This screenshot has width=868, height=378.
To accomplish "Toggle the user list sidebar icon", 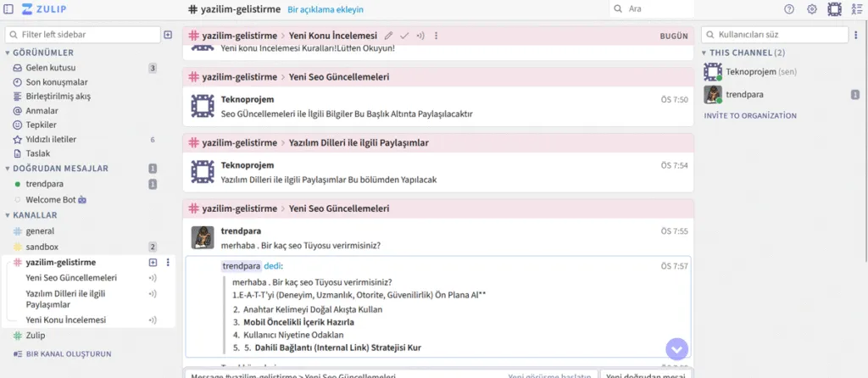I will 855,9.
